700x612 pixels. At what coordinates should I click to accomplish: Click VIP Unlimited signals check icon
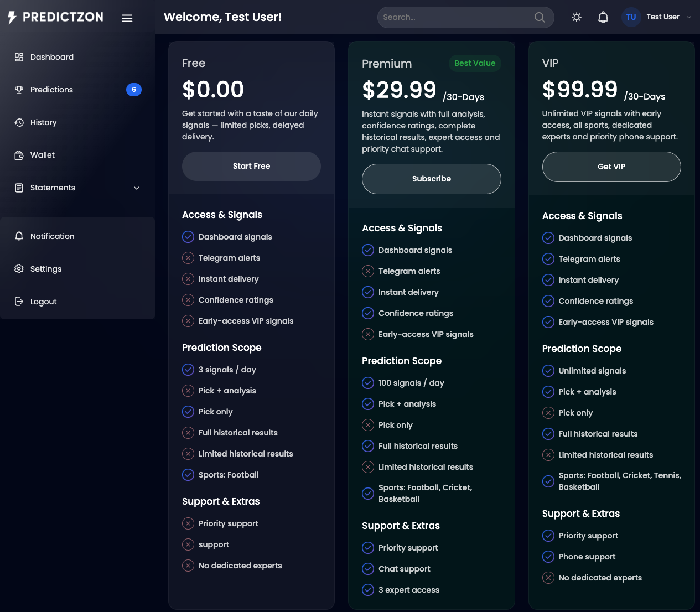[x=548, y=371]
